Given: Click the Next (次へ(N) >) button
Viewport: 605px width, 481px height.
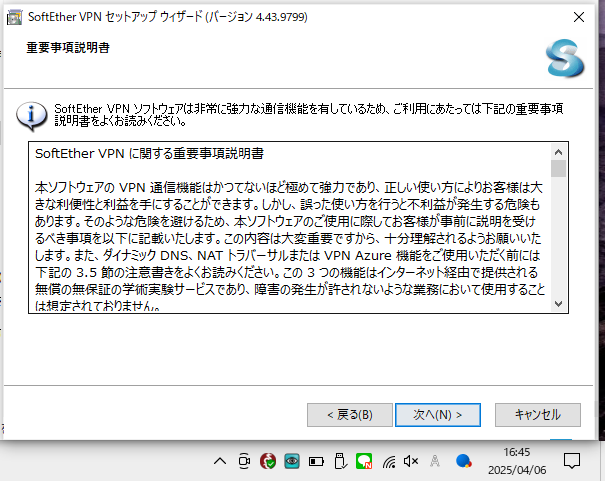Looking at the screenshot, I should pyautogui.click(x=438, y=415).
